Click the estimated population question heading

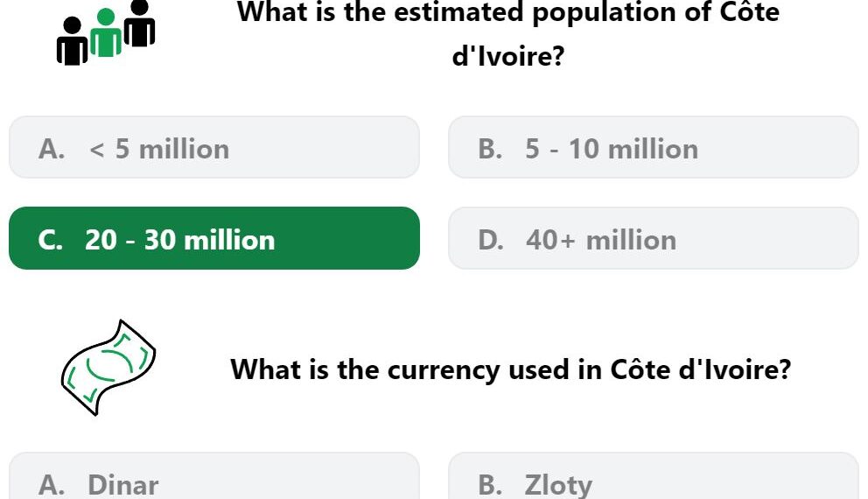508,34
